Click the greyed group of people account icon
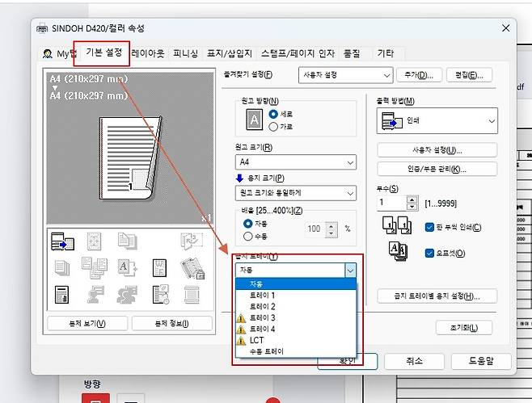This screenshot has height=403, width=532. (x=127, y=295)
